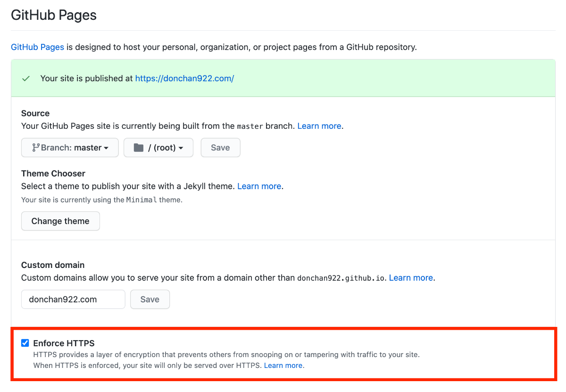566x392 pixels.
Task: Click the donchan922.github.io code text
Action: tap(341, 278)
